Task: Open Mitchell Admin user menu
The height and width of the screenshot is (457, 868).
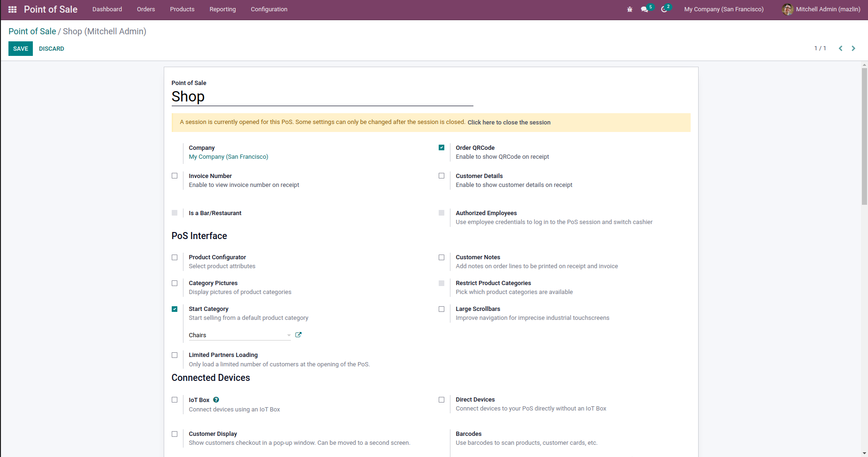Action: point(821,9)
